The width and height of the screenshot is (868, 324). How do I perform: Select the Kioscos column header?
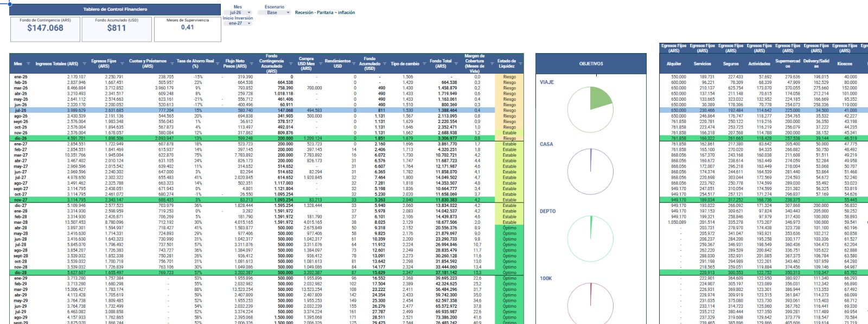tap(845, 64)
